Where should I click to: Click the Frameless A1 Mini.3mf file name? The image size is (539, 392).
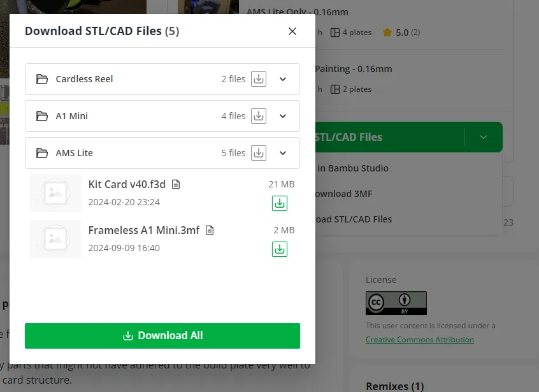click(x=144, y=230)
